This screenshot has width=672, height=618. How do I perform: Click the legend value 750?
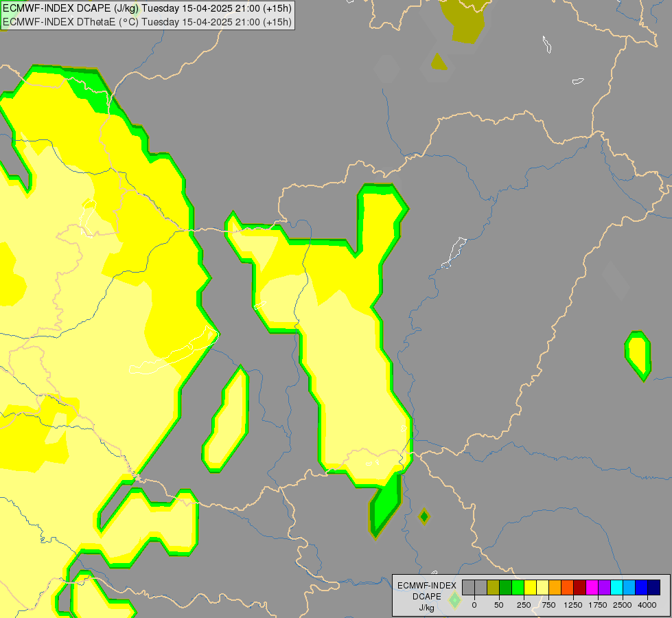coord(548,605)
